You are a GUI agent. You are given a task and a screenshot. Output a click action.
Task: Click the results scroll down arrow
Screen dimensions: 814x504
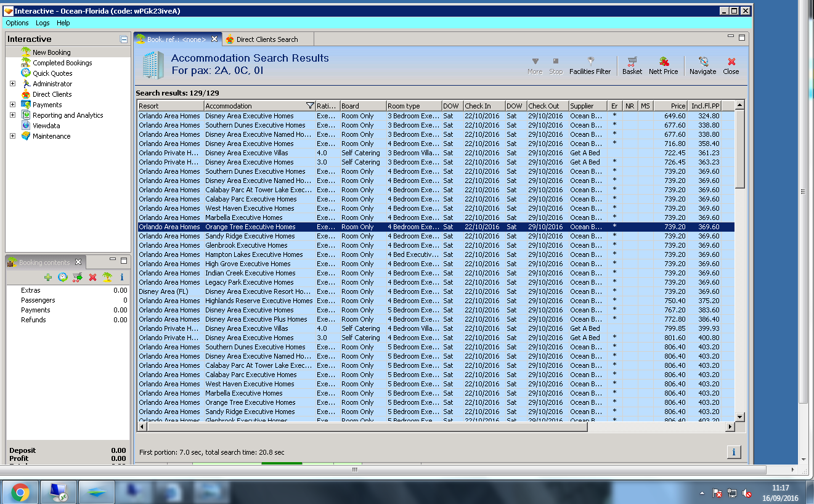pyautogui.click(x=740, y=417)
